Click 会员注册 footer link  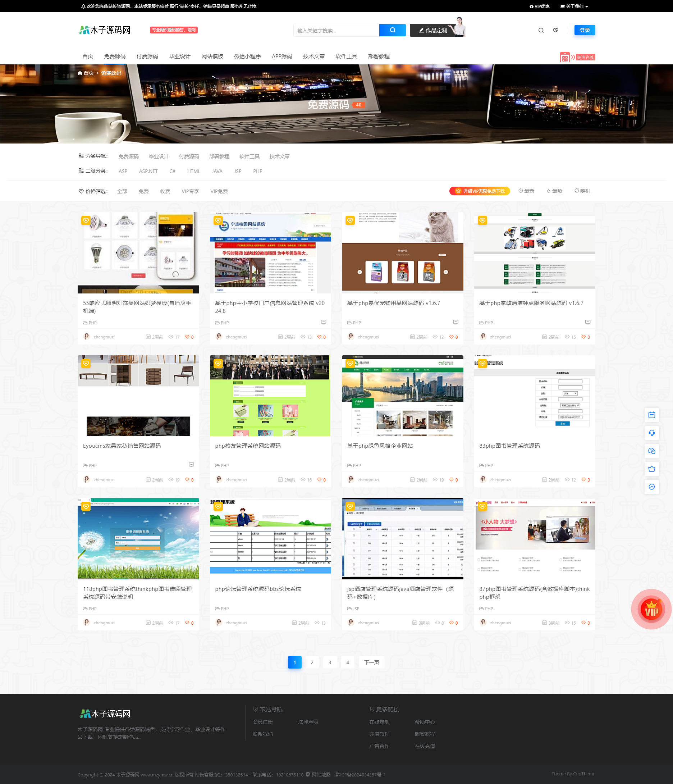[x=262, y=722]
